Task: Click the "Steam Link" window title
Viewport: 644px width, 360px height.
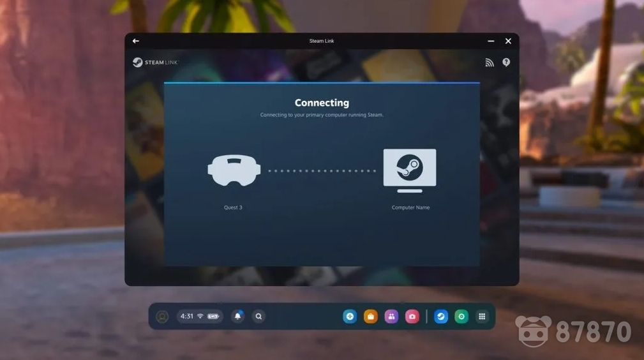Action: click(x=322, y=41)
